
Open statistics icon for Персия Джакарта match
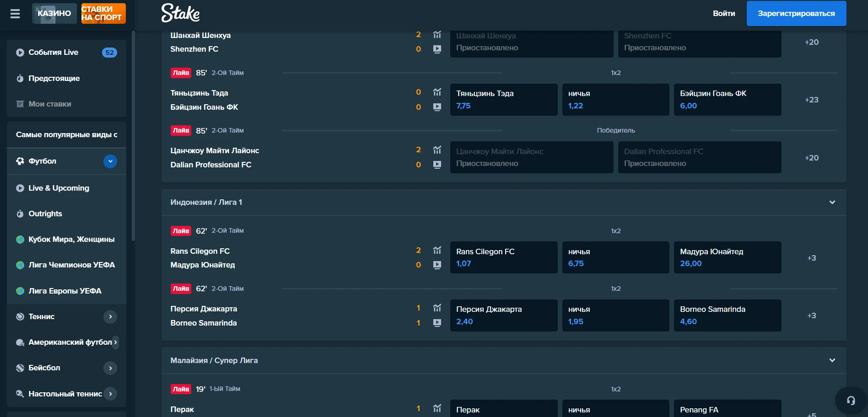pyautogui.click(x=437, y=308)
